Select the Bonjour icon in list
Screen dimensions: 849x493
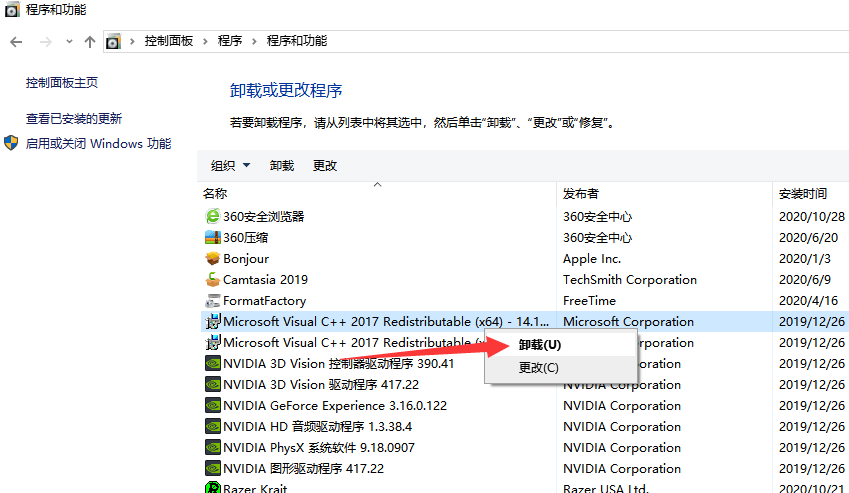click(212, 258)
